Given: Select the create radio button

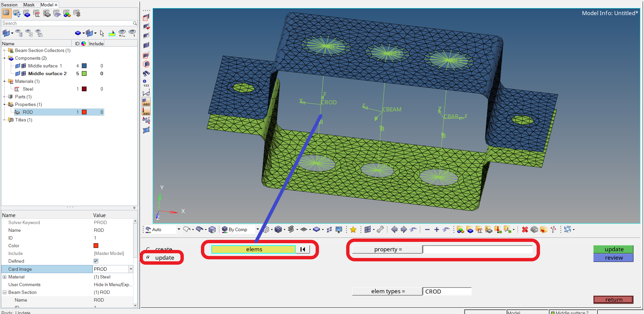Looking at the screenshot, I should tap(148, 249).
